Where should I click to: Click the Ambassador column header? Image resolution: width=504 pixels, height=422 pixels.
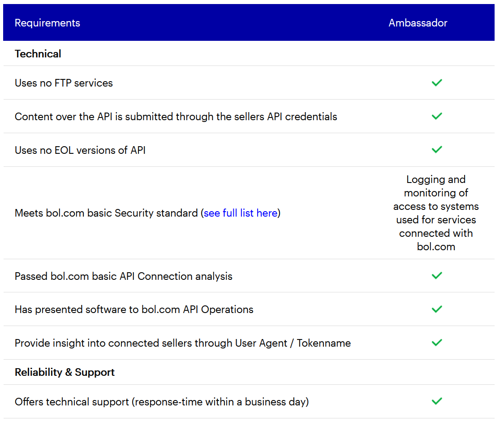coord(418,23)
